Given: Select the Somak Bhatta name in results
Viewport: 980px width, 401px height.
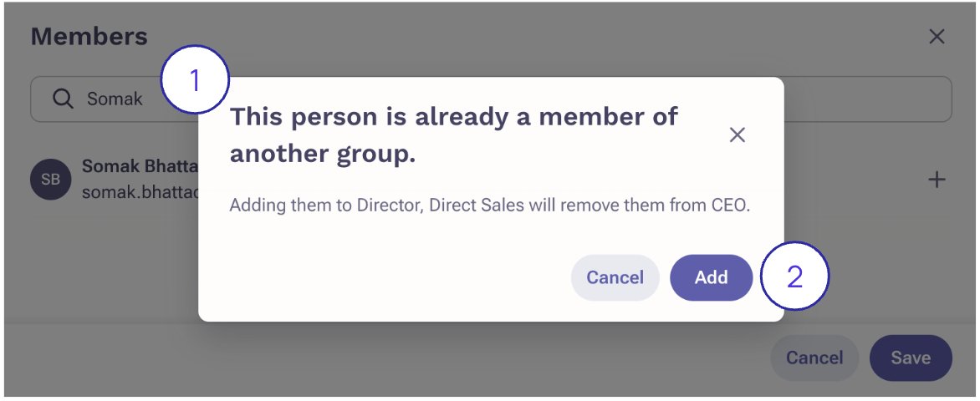Looking at the screenshot, I should click(140, 166).
